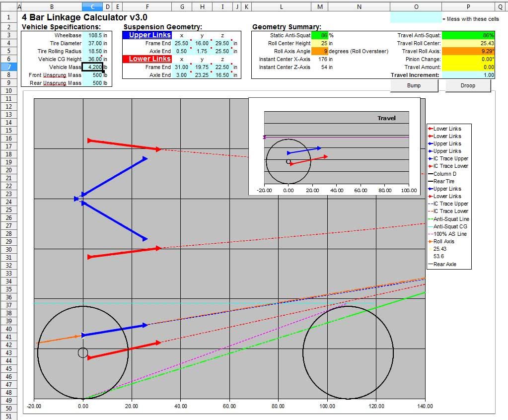This screenshot has width=508, height=420.
Task: Select Lower Links Frame End y value 19.75
Action: point(202,67)
